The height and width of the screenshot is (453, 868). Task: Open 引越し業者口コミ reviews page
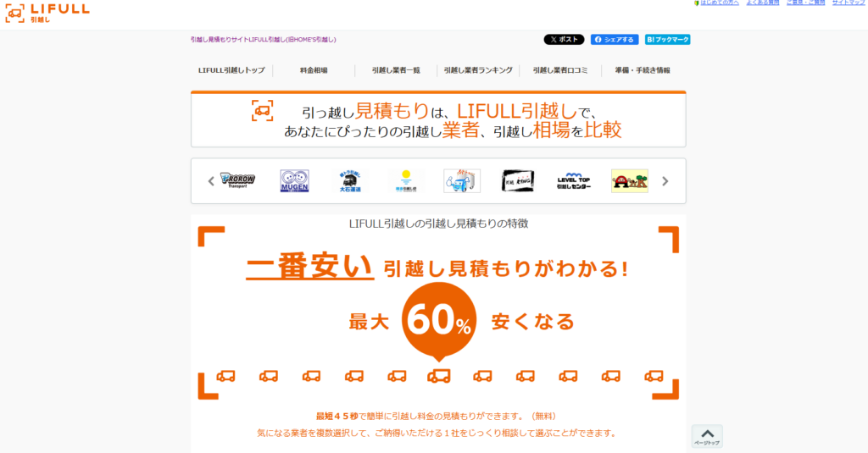[x=560, y=70]
